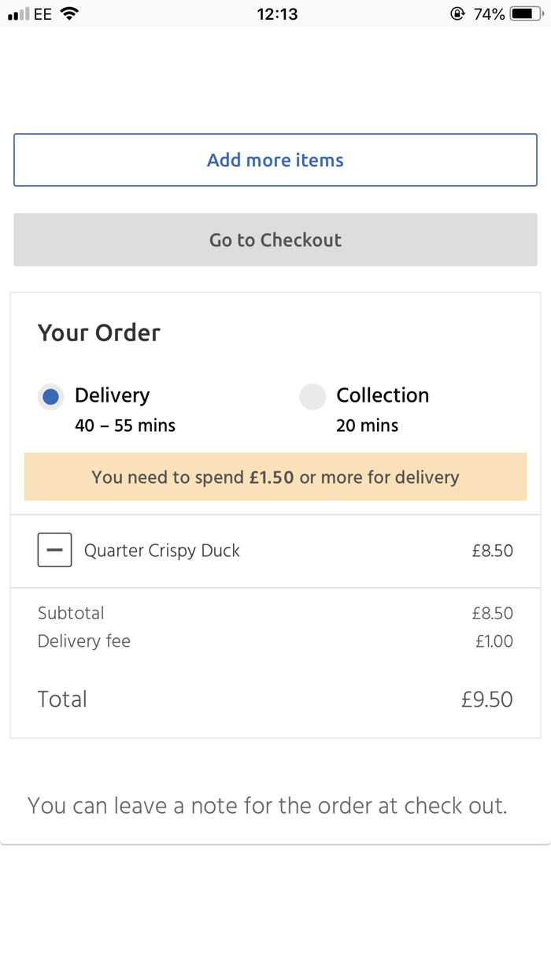
Task: Tap the Delivery fee £1.00 amount
Action: (x=494, y=641)
